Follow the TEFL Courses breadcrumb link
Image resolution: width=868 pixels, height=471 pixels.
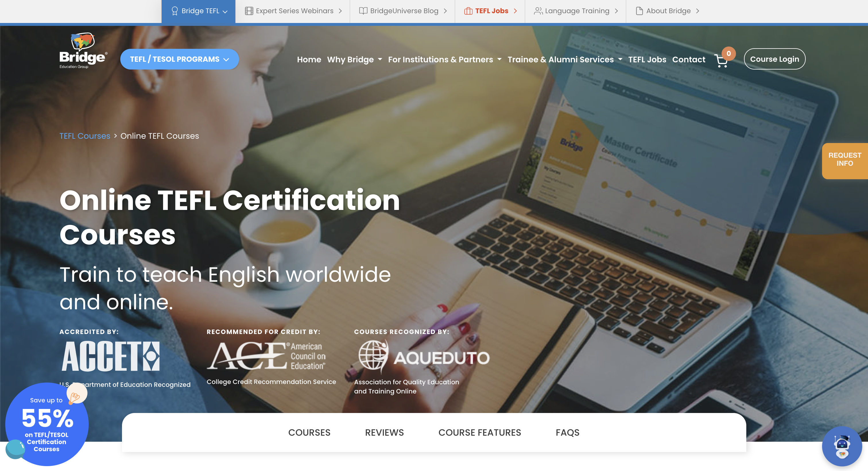pos(85,136)
